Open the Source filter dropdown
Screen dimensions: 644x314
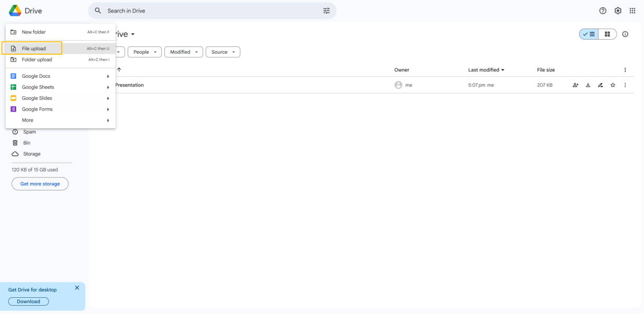pos(223,52)
